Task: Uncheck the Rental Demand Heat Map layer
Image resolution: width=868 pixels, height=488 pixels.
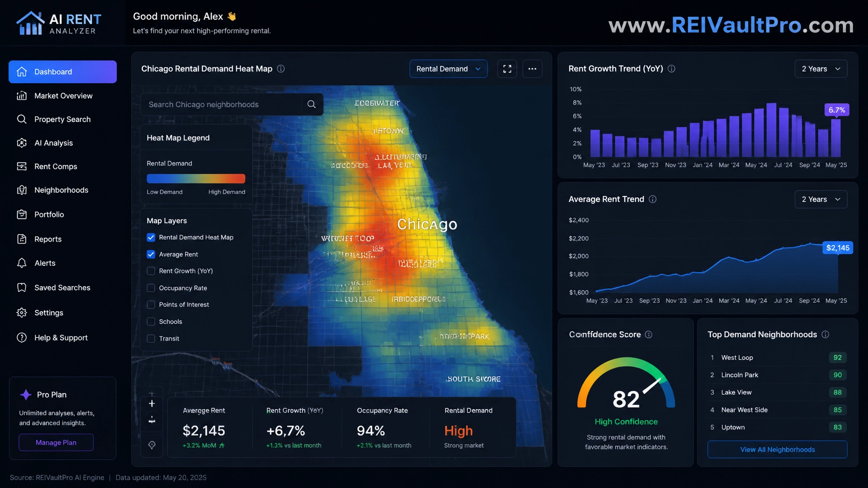Action: click(x=151, y=237)
